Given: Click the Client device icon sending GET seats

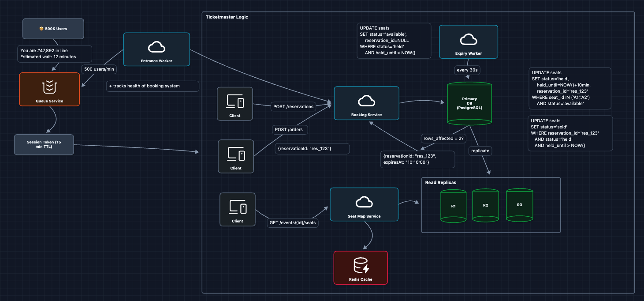Looking at the screenshot, I should pyautogui.click(x=237, y=207).
